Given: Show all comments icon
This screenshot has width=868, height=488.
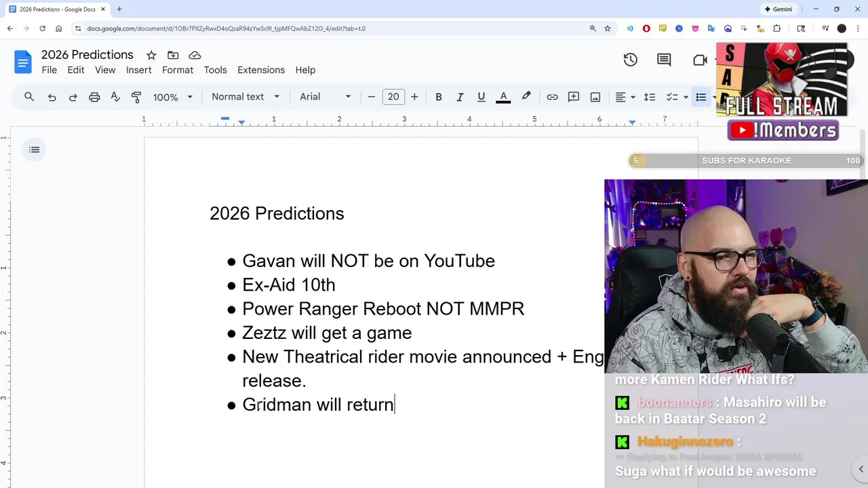Looking at the screenshot, I should pos(664,60).
